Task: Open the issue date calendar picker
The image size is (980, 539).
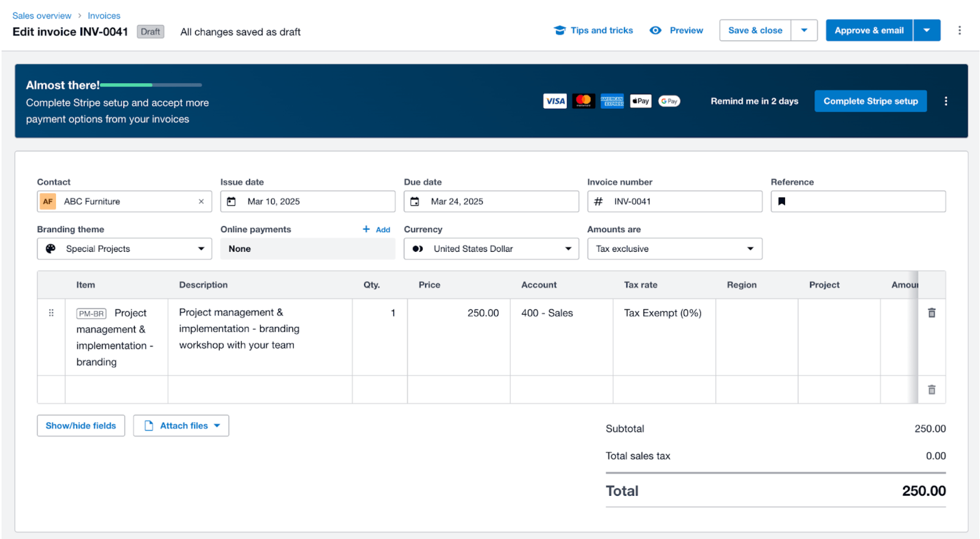Action: pyautogui.click(x=231, y=201)
